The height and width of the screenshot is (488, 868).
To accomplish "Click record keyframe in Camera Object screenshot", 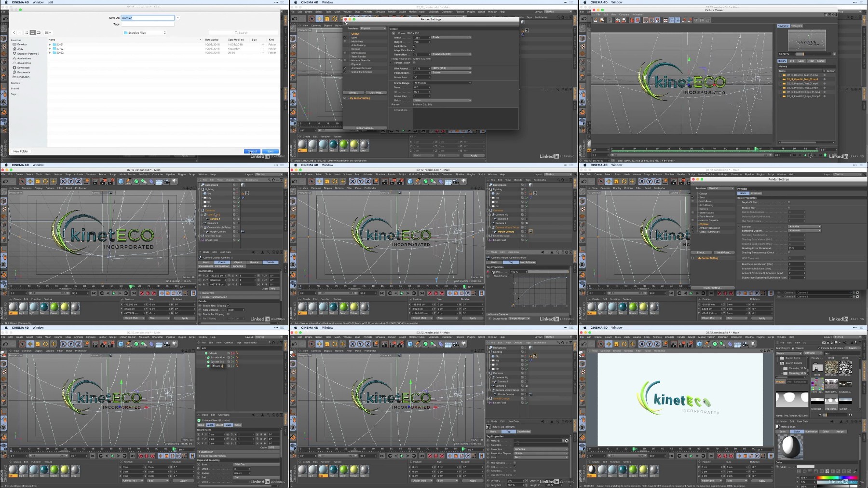I will [142, 293].
